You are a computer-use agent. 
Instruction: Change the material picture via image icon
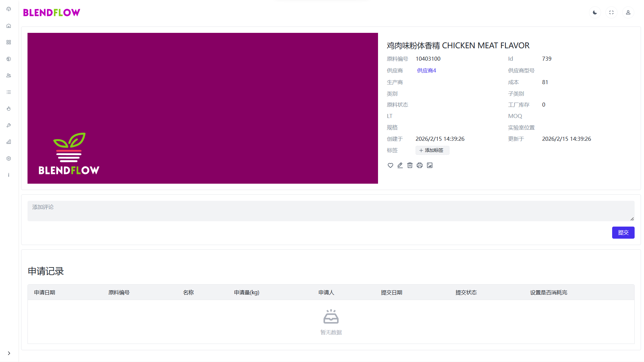(x=430, y=165)
